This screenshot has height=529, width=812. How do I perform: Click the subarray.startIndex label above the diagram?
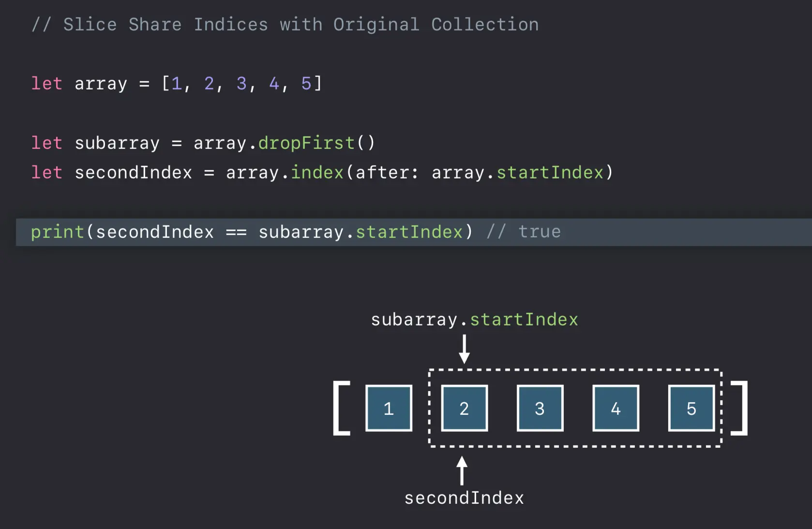[474, 320]
